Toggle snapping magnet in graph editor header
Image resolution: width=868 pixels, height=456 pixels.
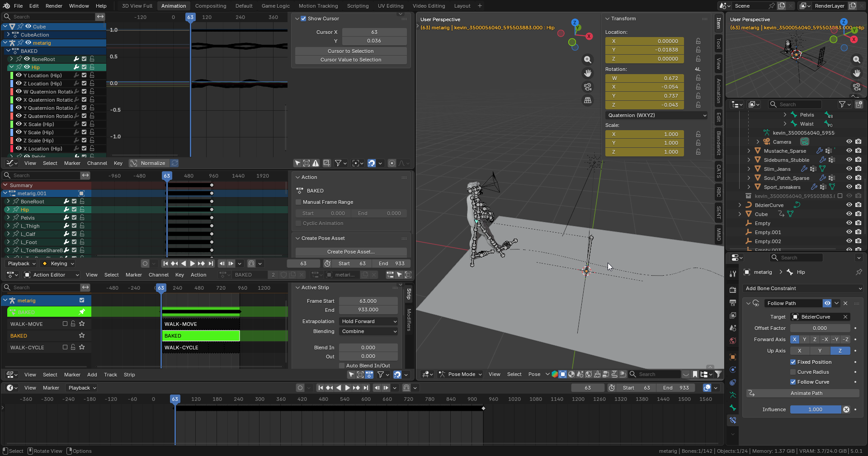pos(371,163)
